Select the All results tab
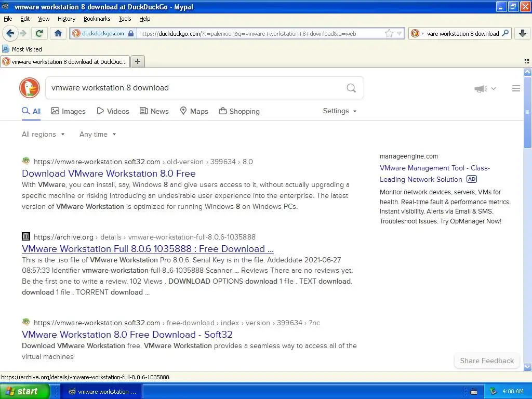Screen dimensions: 532x399 click(31, 111)
